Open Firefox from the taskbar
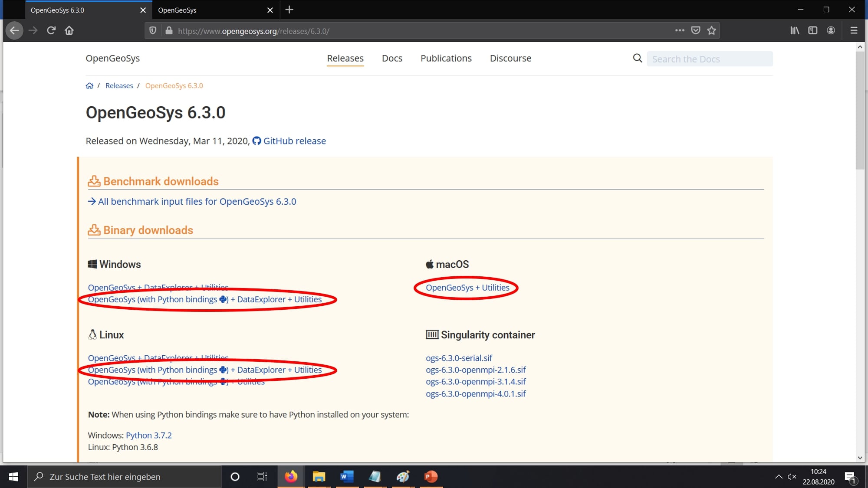 tap(291, 477)
